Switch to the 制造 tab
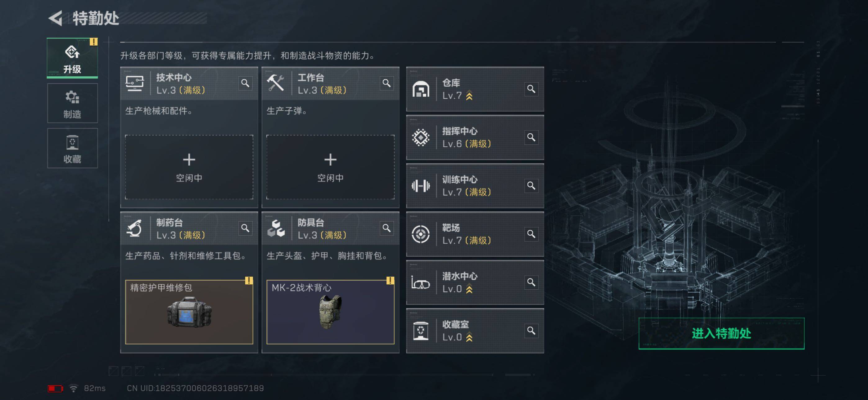868x400 pixels. point(72,103)
